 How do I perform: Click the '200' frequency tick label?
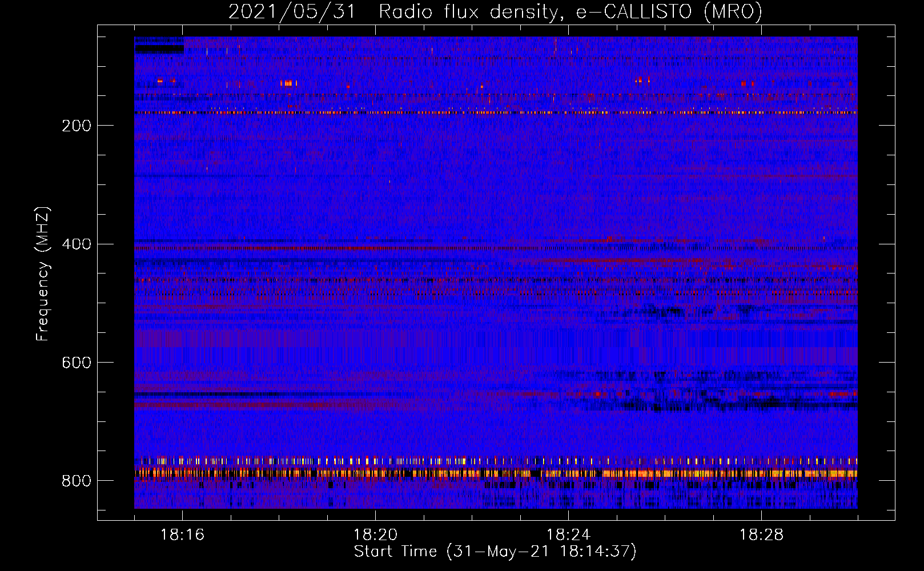(x=77, y=126)
